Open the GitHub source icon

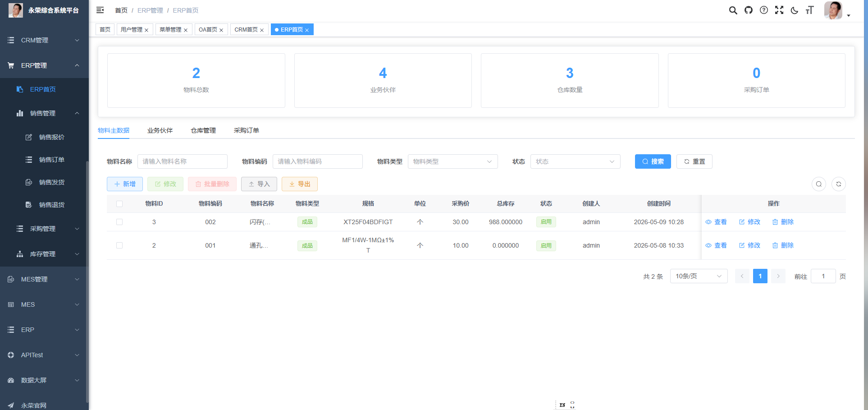(x=749, y=10)
